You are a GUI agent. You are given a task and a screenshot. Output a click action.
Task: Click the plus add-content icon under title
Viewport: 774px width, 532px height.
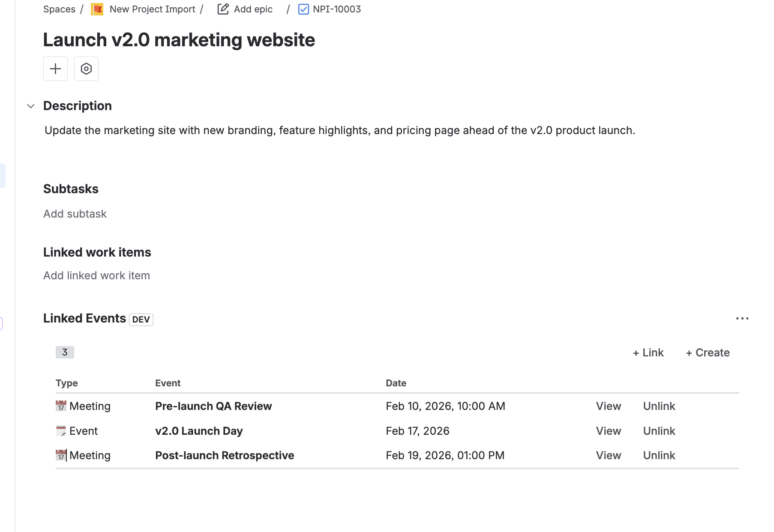(55, 69)
